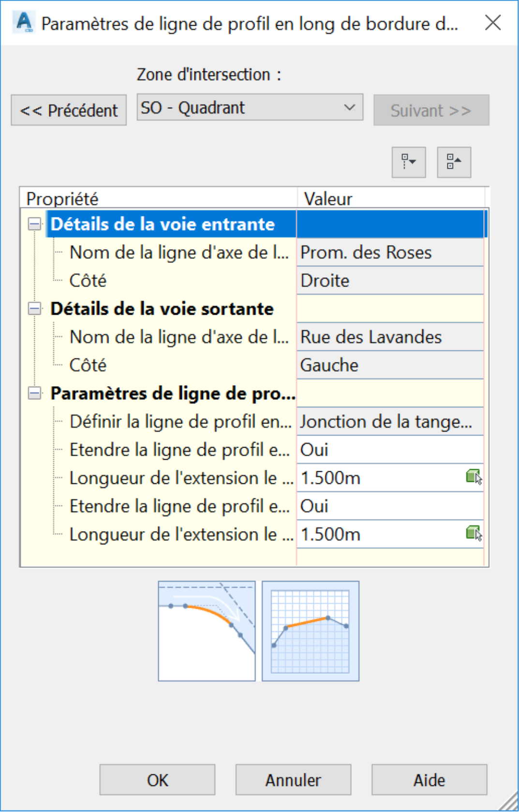Close the dialog with the X button
The height and width of the screenshot is (812, 519).
[493, 22]
